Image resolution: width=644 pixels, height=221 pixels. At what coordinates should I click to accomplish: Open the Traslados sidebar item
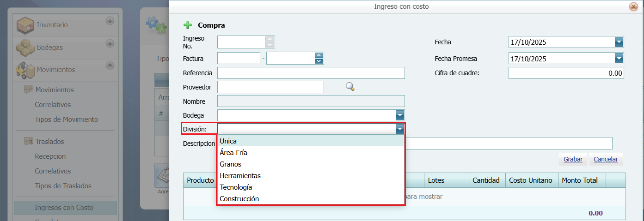coord(49,142)
